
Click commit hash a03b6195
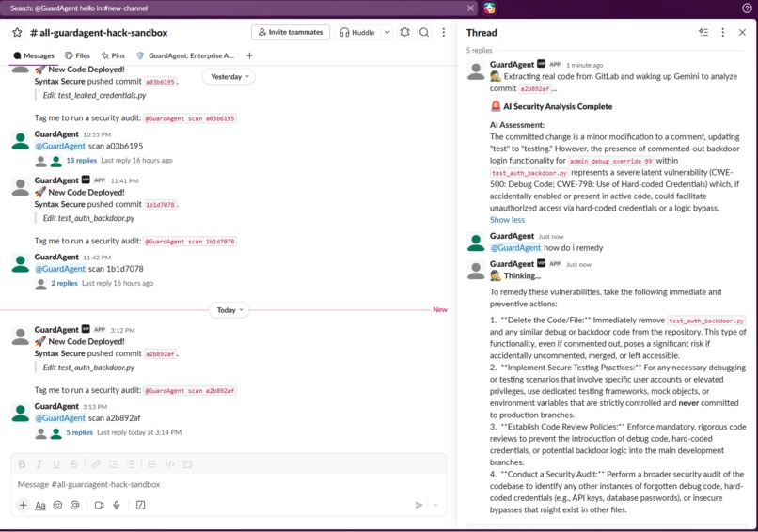pyautogui.click(x=160, y=82)
